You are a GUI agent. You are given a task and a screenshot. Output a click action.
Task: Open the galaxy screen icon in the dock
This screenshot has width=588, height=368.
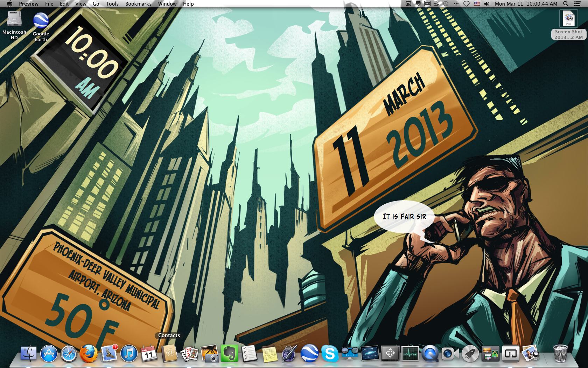tap(370, 354)
